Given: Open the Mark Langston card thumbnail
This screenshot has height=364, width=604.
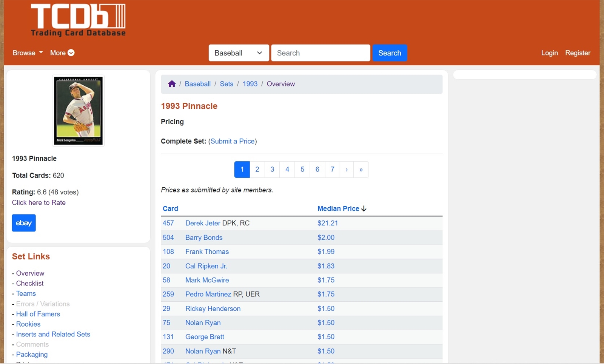Looking at the screenshot, I should pos(78,111).
